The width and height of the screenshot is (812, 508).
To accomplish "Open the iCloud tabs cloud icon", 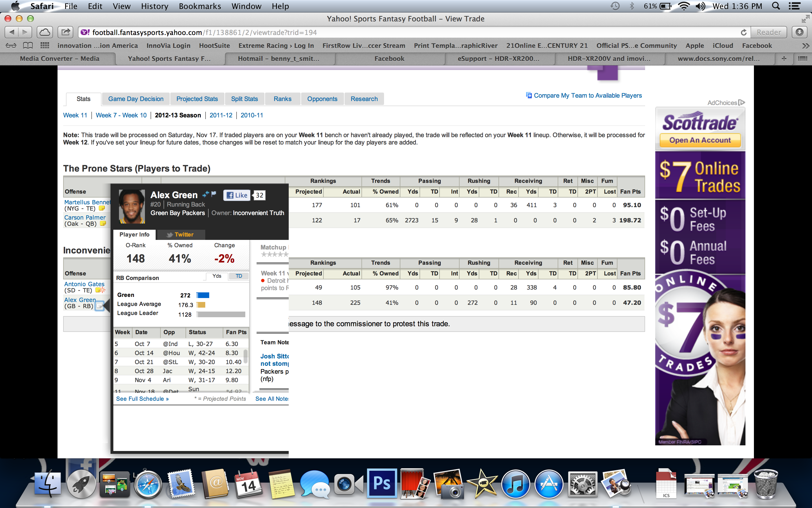I will coord(45,32).
